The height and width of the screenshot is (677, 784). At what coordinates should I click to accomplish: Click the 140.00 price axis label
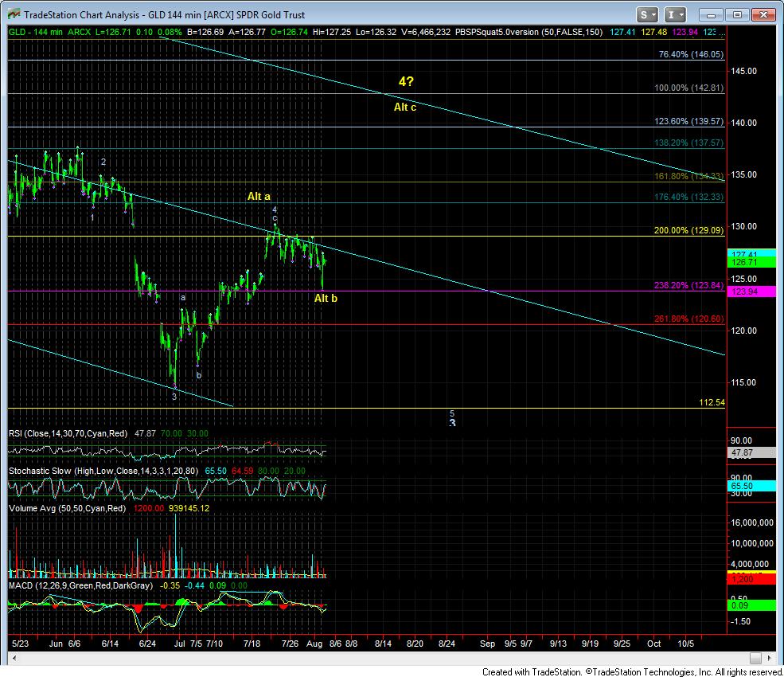tap(744, 123)
